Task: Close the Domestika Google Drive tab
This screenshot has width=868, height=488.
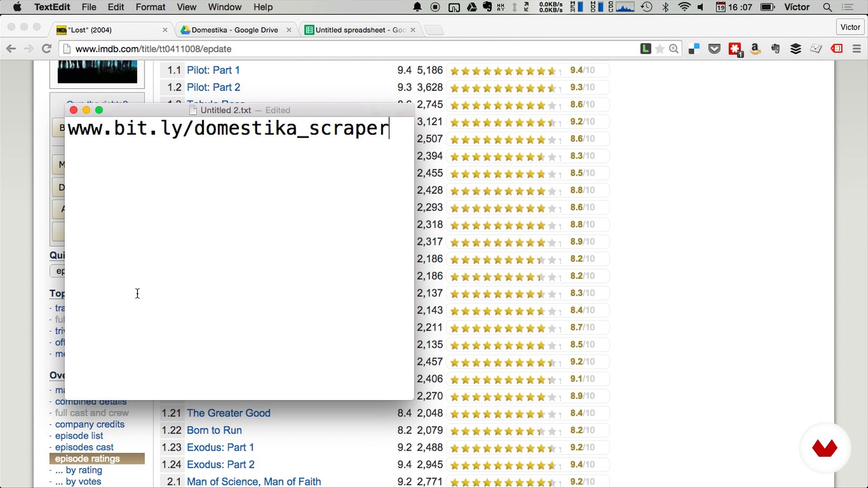Action: click(x=289, y=30)
